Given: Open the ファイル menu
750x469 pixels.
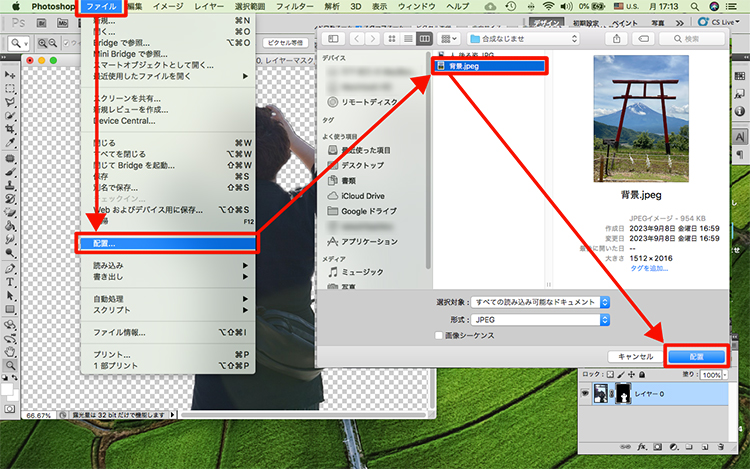Looking at the screenshot, I should (101, 7).
